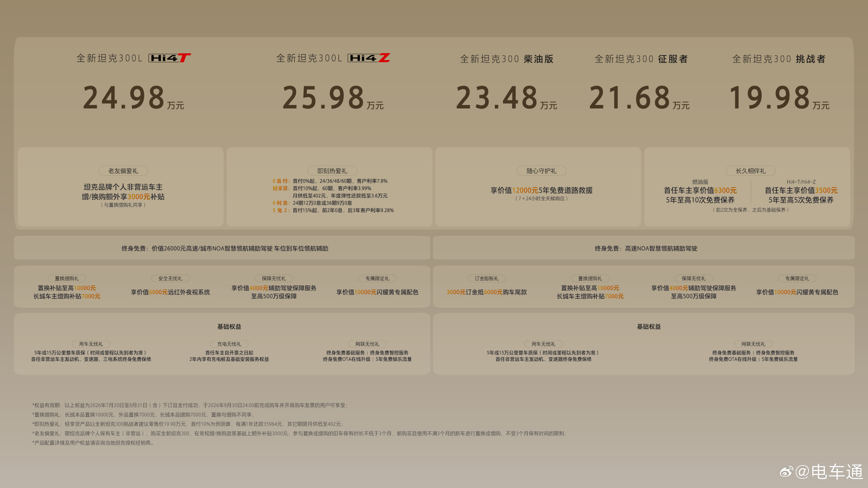Select the 全新坦克300L title beside Hi4T
The image size is (868, 488).
tap(109, 58)
